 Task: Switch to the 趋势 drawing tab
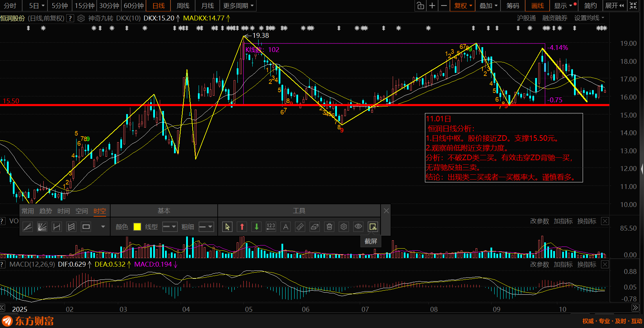coord(46,211)
